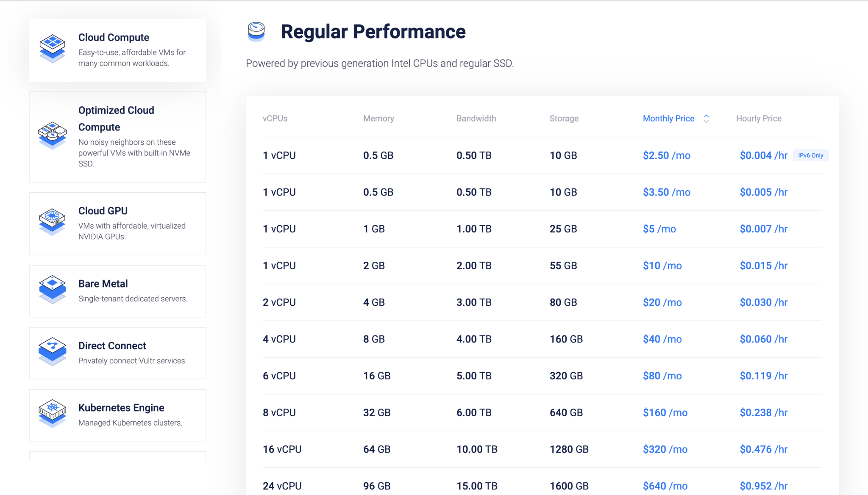Click the $640 /mo monthly price
Screen dimensions: 868x495
[665, 486]
